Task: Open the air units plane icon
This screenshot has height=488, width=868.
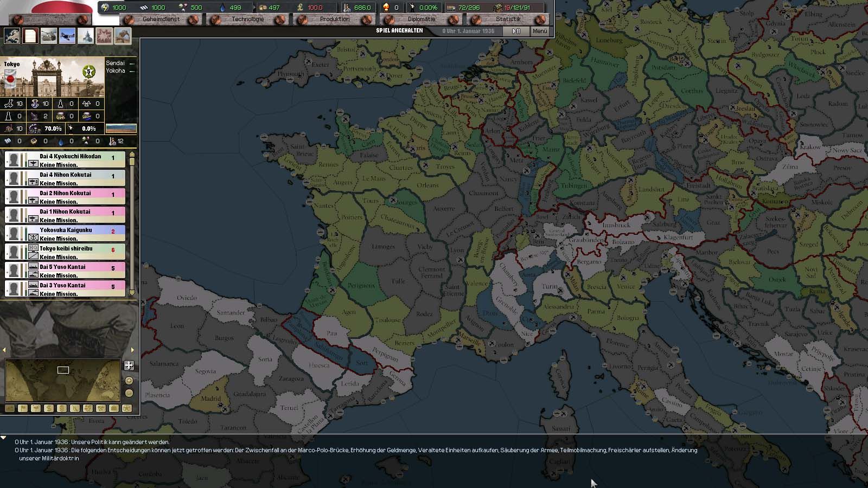Action: tap(67, 36)
